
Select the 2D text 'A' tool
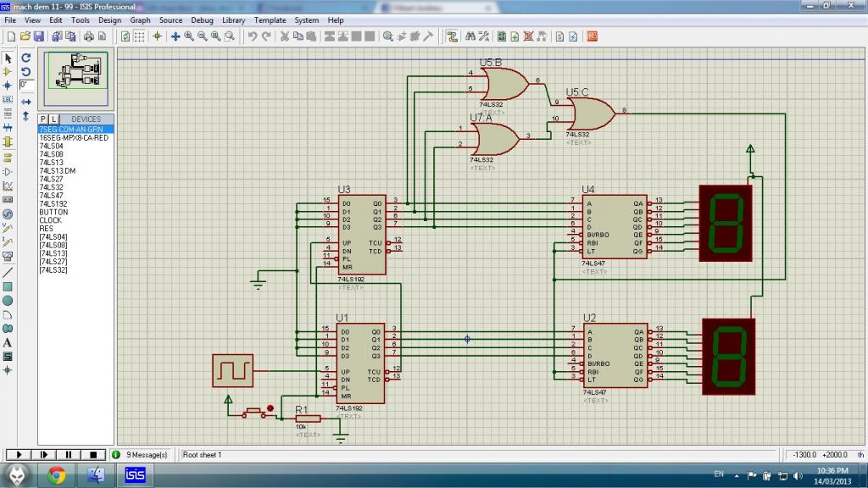(x=8, y=342)
